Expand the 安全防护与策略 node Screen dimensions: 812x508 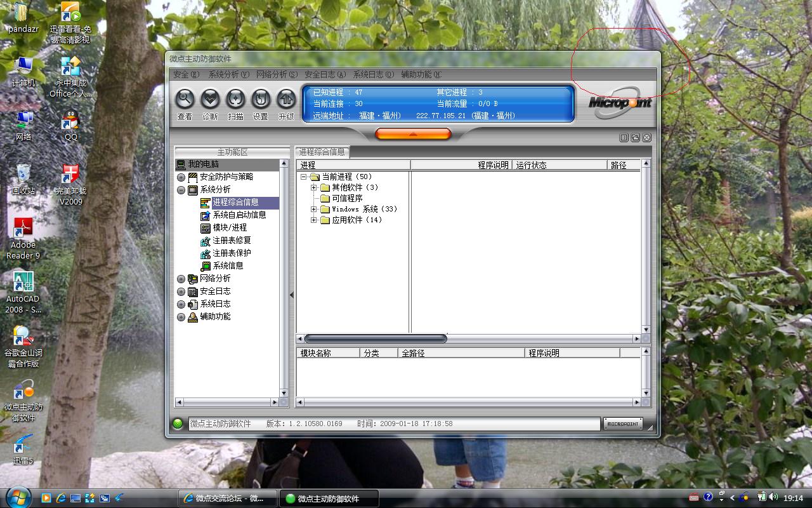coord(181,177)
